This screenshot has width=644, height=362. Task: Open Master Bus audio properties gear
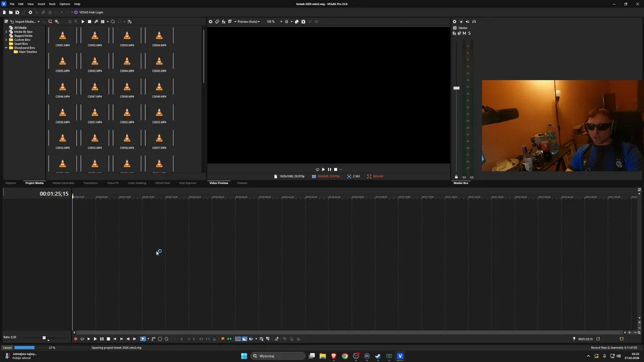(454, 22)
